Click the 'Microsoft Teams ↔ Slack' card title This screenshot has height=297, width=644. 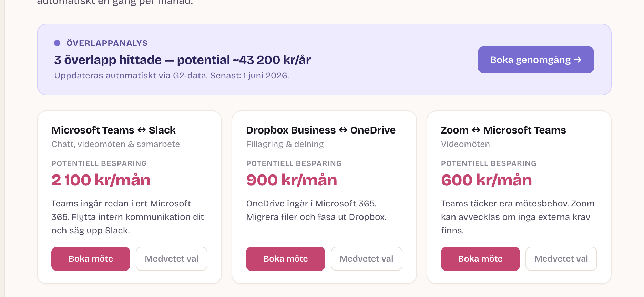(114, 130)
